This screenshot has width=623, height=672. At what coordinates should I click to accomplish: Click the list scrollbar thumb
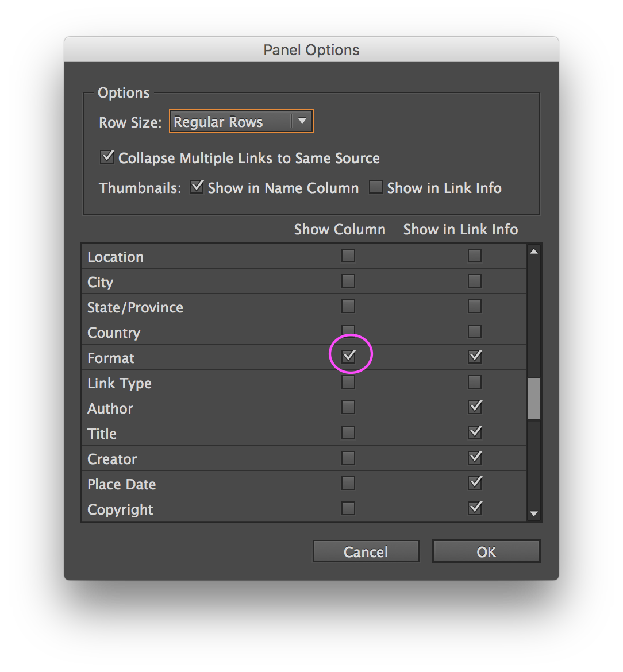pos(534,399)
